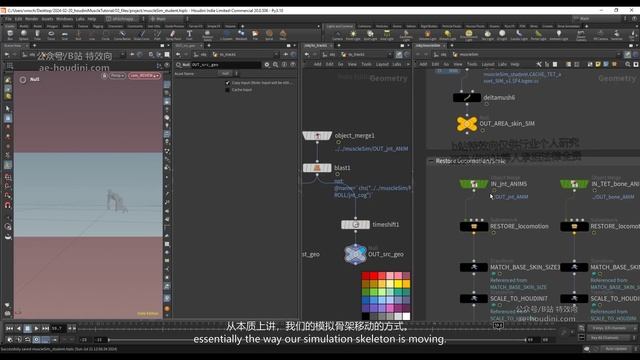Add a Camera from the shelf
This screenshot has width=640, height=360.
click(337, 35)
